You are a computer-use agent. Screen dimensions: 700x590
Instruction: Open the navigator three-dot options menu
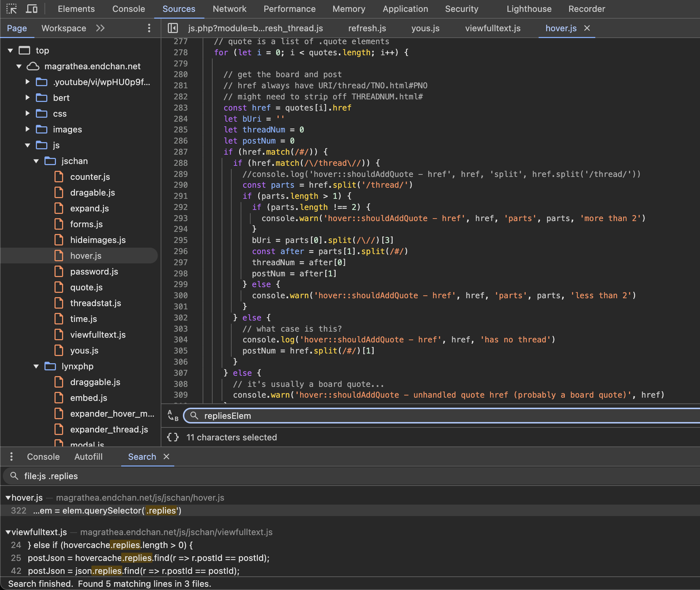tap(149, 28)
